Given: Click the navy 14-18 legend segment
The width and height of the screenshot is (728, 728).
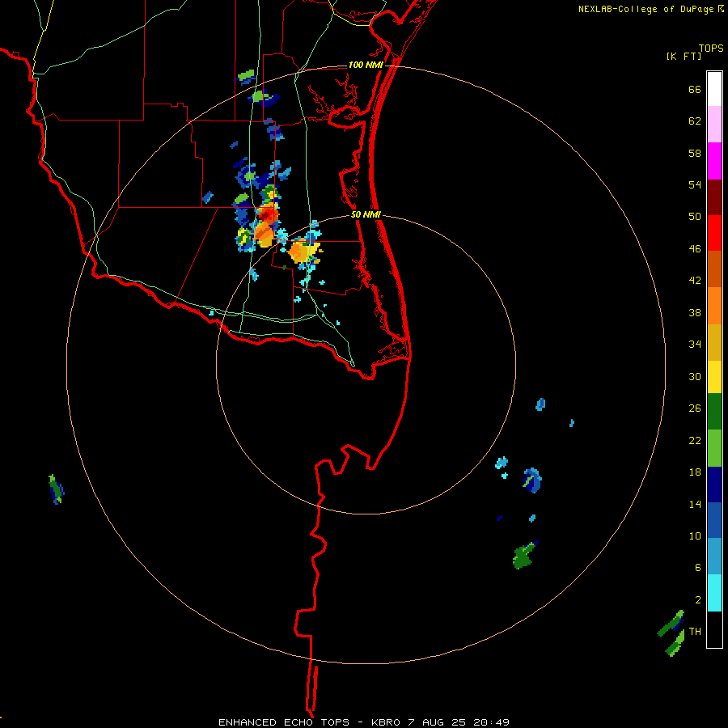Looking at the screenshot, I should click(714, 485).
